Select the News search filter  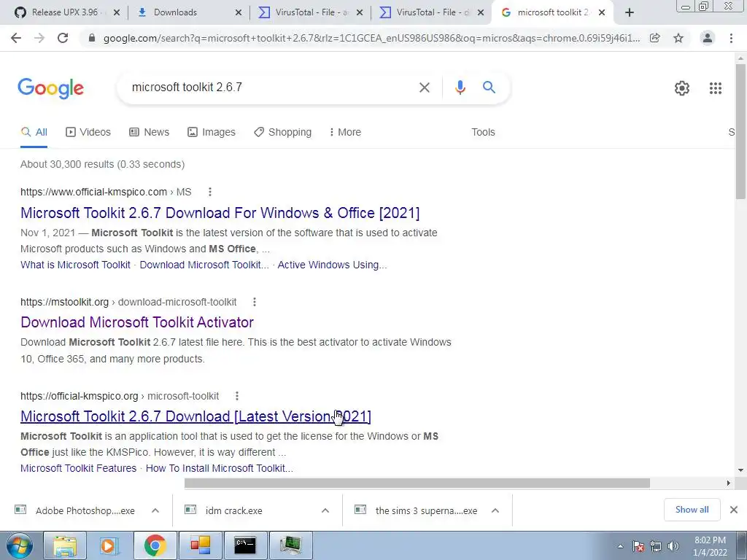pyautogui.click(x=149, y=133)
